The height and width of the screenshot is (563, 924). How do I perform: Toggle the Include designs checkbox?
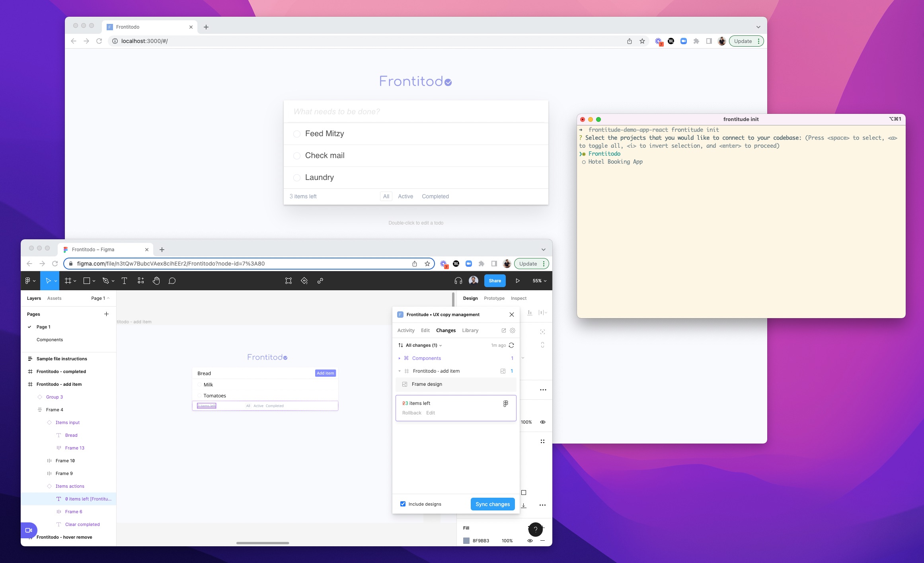point(403,504)
